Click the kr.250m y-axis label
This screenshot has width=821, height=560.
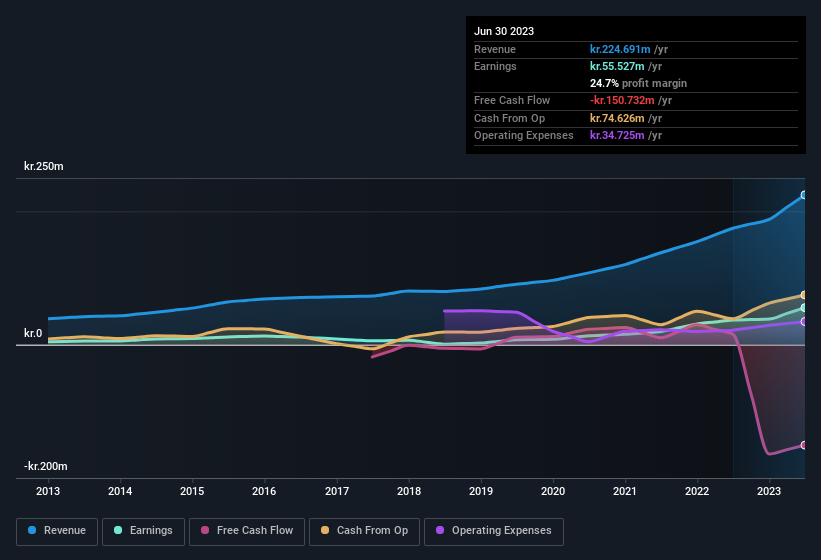pos(43,166)
